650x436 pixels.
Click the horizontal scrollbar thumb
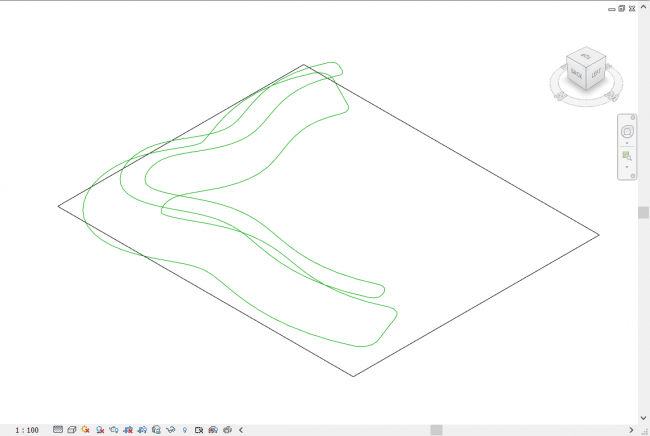click(436, 430)
